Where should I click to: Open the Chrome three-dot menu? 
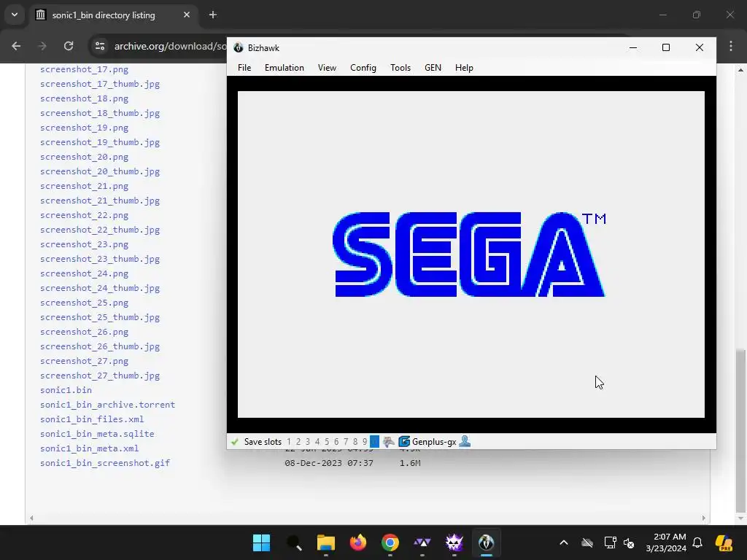pos(731,46)
